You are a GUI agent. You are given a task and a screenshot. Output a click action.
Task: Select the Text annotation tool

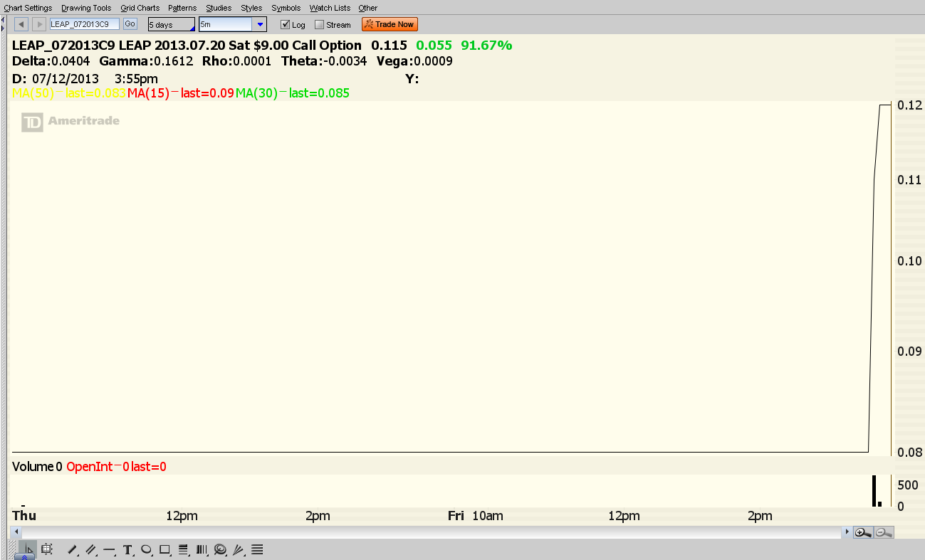127,549
